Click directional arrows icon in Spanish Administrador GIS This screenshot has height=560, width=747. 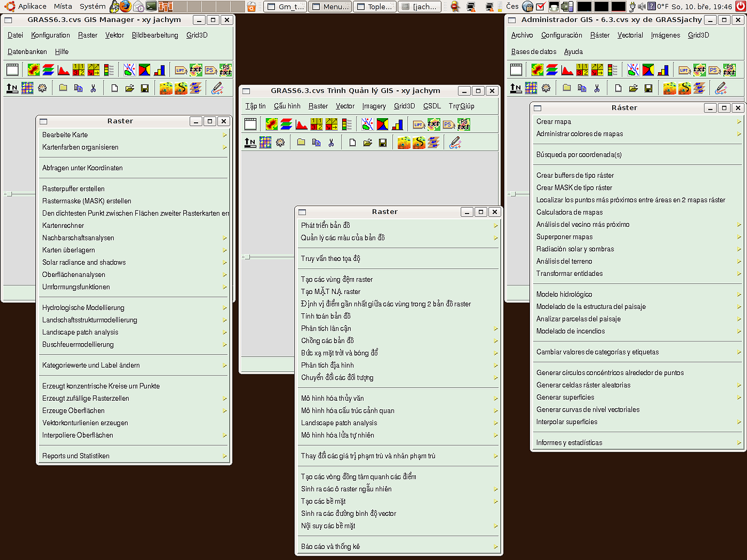[597, 70]
